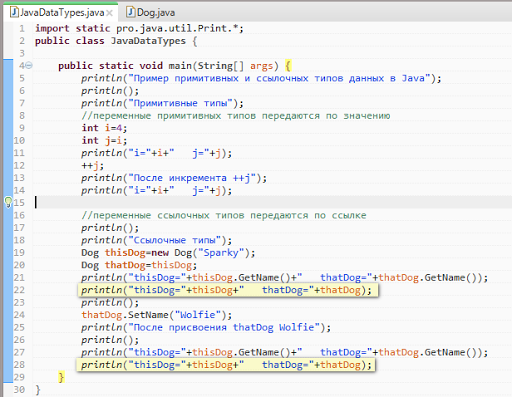Click the highlighted println on line 28

click(x=226, y=365)
